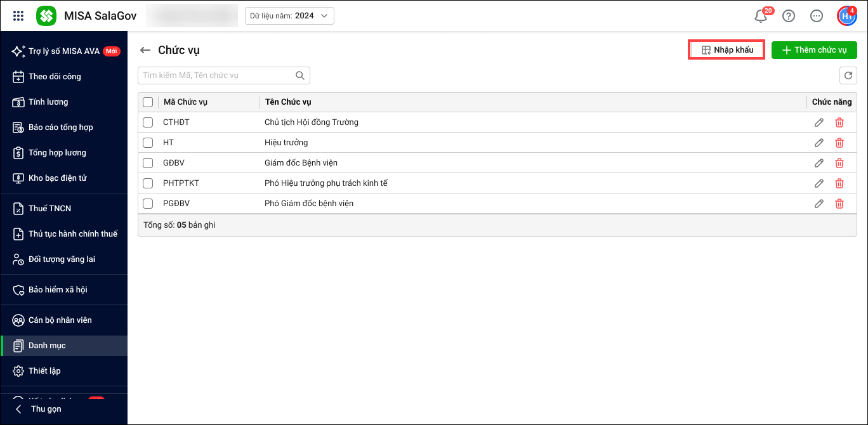Check the CTHĐT row checkbox
This screenshot has height=425, width=868.
click(x=148, y=122)
